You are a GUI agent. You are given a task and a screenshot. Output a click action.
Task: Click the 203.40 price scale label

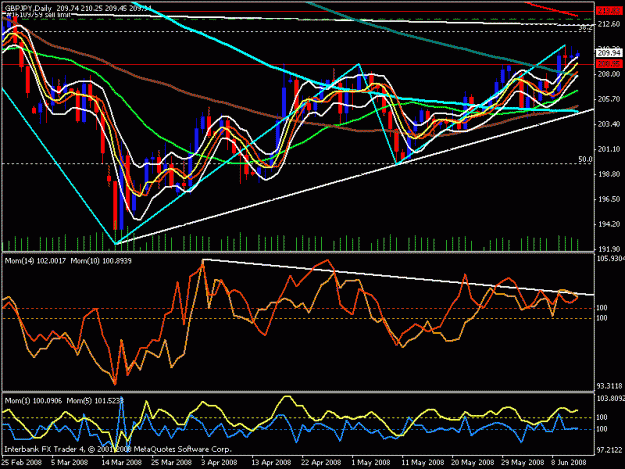coord(609,124)
